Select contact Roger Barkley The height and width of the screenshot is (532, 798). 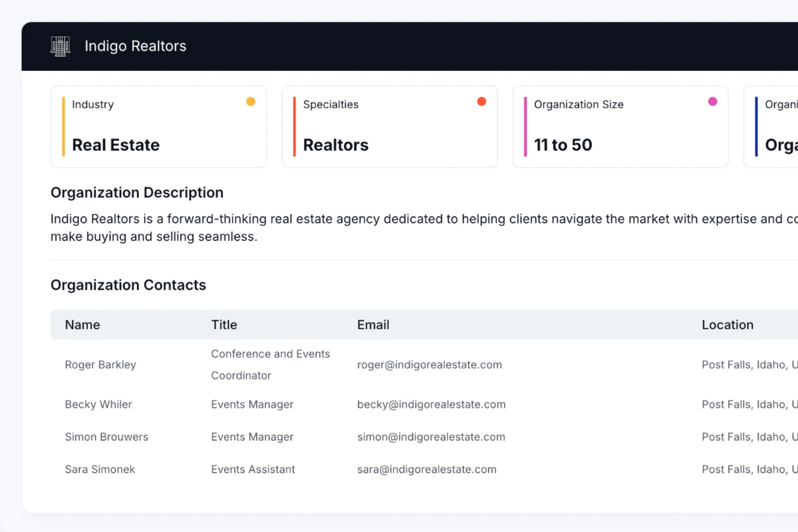point(100,364)
